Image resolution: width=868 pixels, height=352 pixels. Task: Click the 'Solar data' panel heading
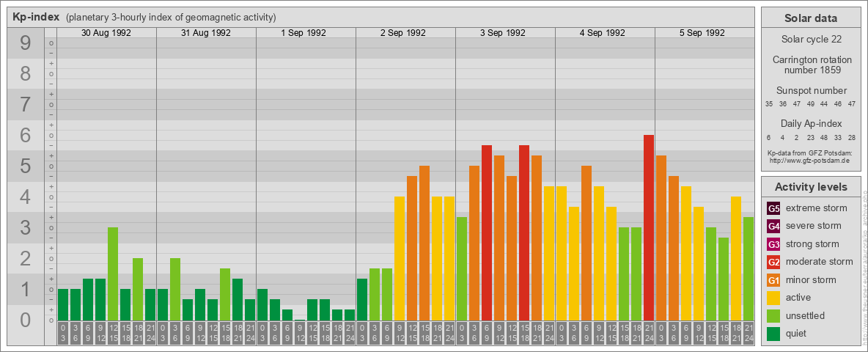[x=810, y=18]
